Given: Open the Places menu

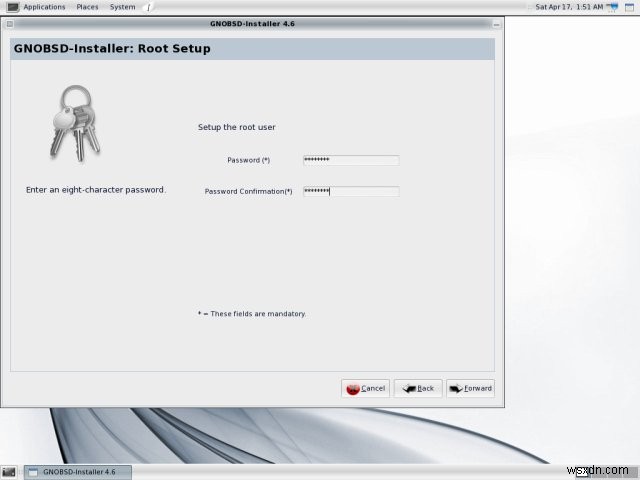Looking at the screenshot, I should pos(87,7).
